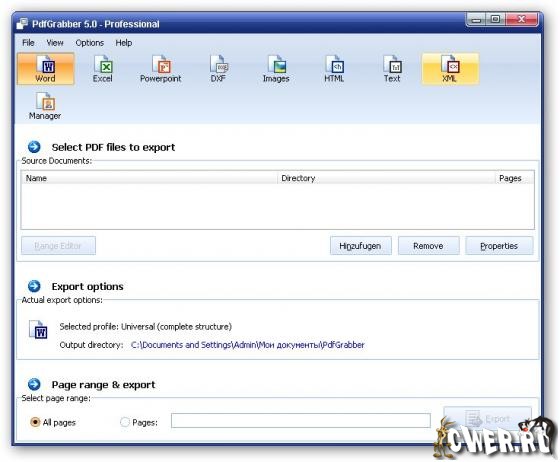Choose HTML export in toolbar

[334, 69]
